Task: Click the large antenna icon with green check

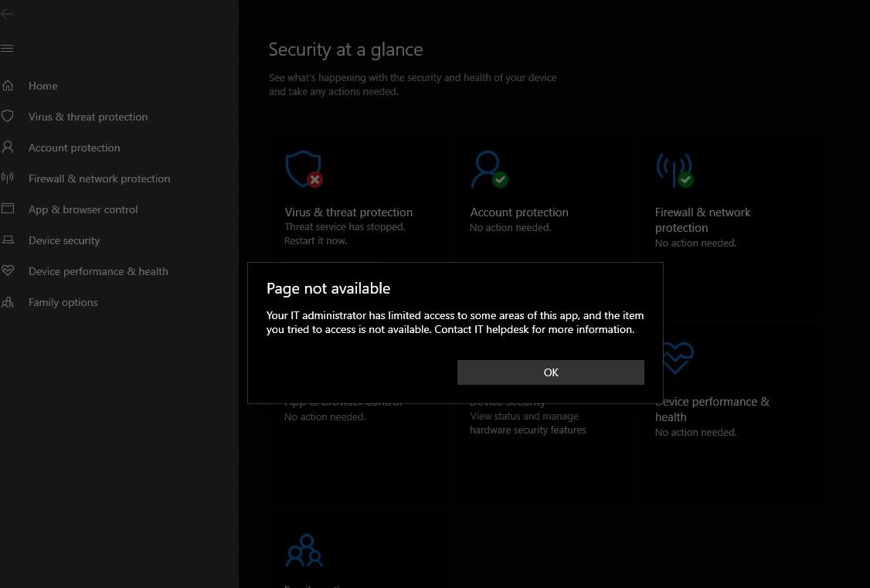Action: (675, 170)
